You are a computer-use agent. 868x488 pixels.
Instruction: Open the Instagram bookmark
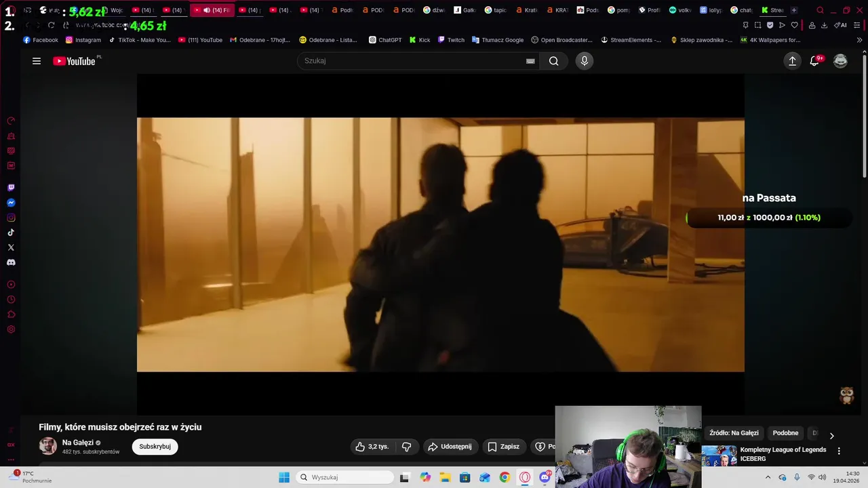(83, 40)
